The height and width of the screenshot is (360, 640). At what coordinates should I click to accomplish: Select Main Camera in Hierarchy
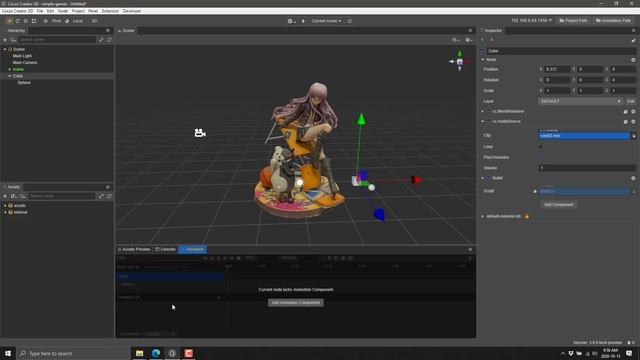coord(25,62)
